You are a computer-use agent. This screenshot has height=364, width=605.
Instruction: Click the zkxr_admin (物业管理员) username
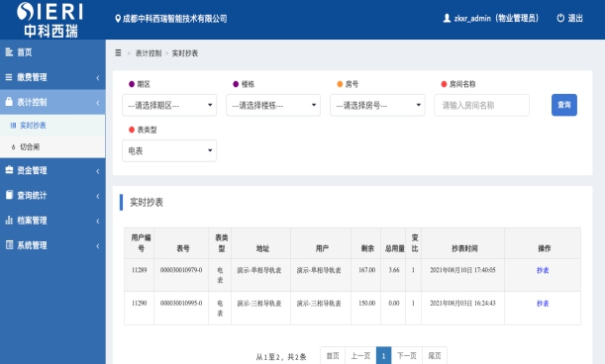tap(496, 18)
